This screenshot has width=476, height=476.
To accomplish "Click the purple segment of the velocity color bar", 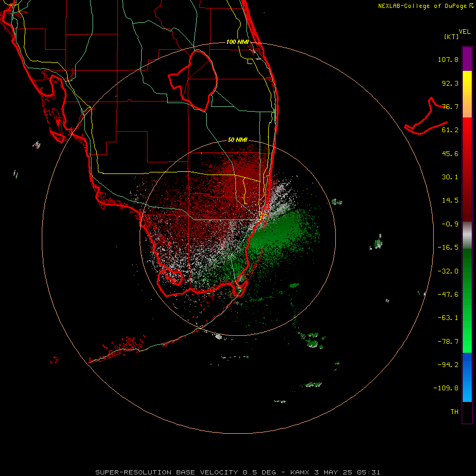I will [467, 59].
